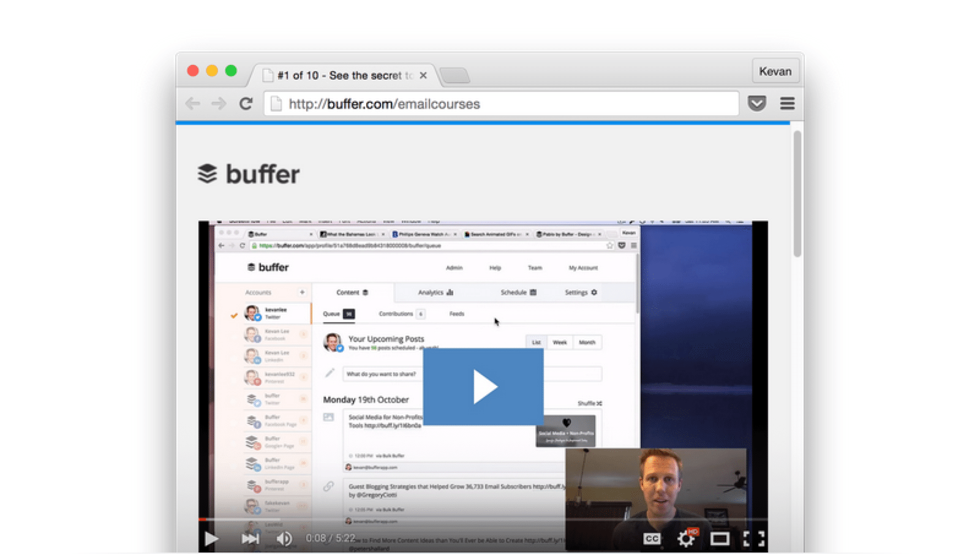
Task: Enter fullscreen video mode
Action: [x=754, y=538]
